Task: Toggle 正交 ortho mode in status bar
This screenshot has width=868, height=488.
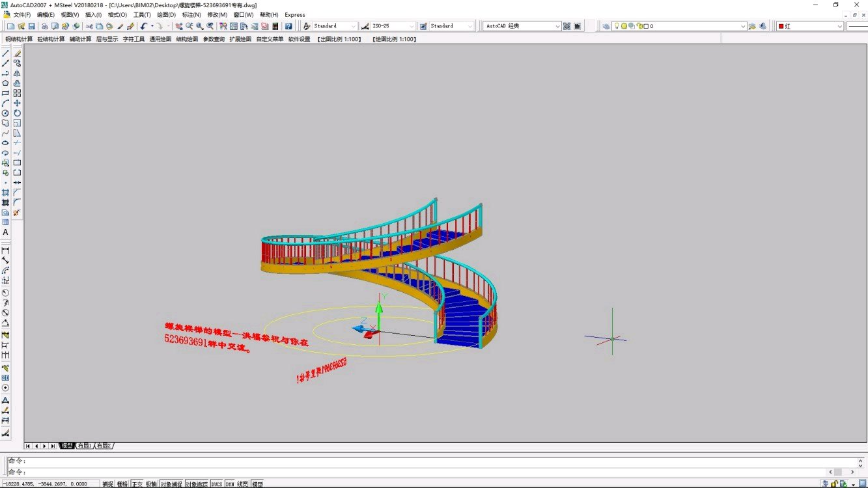Action: click(x=137, y=484)
